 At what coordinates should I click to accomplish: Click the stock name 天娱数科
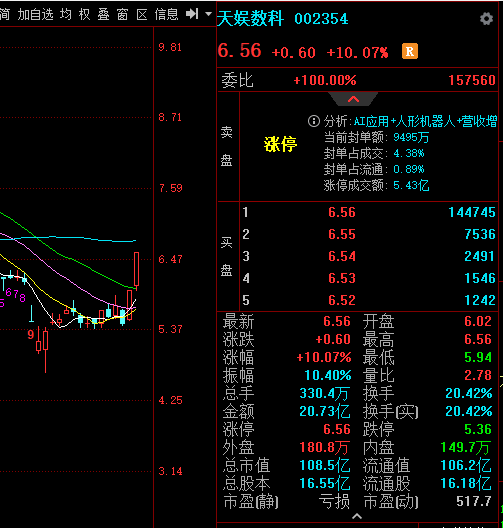[250, 18]
